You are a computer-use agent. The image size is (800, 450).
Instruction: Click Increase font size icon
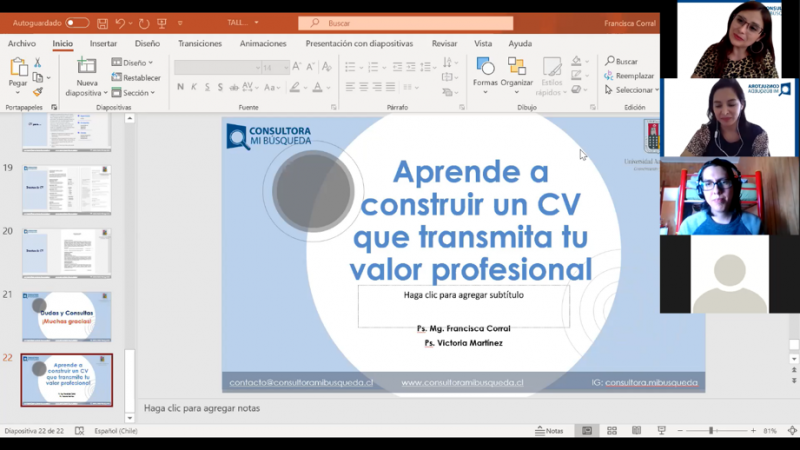tap(297, 67)
